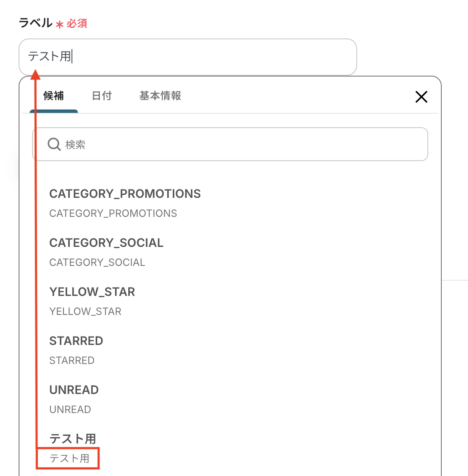Image resolution: width=468 pixels, height=476 pixels.
Task: Choose the bold CATEGORY_PROMOTIONS option title
Action: [x=125, y=194]
